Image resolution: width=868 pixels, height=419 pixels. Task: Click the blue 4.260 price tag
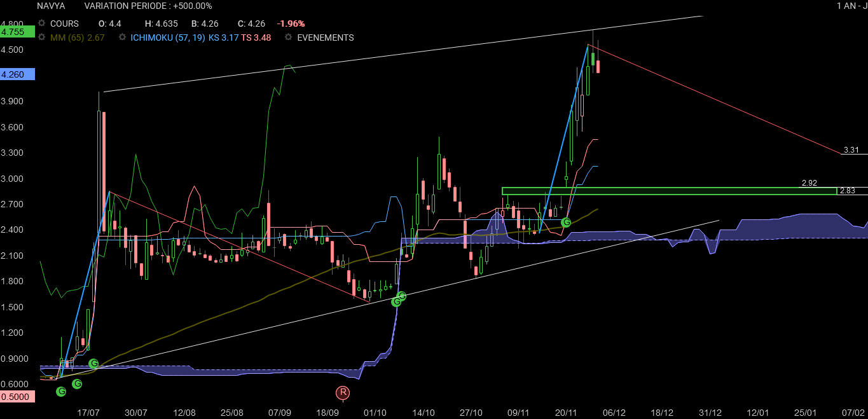click(x=17, y=74)
